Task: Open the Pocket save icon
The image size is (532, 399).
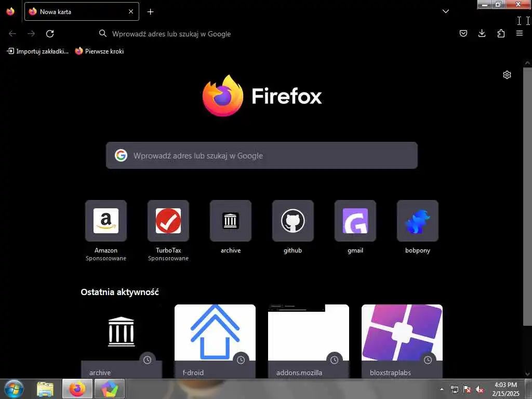Action: coord(463,33)
